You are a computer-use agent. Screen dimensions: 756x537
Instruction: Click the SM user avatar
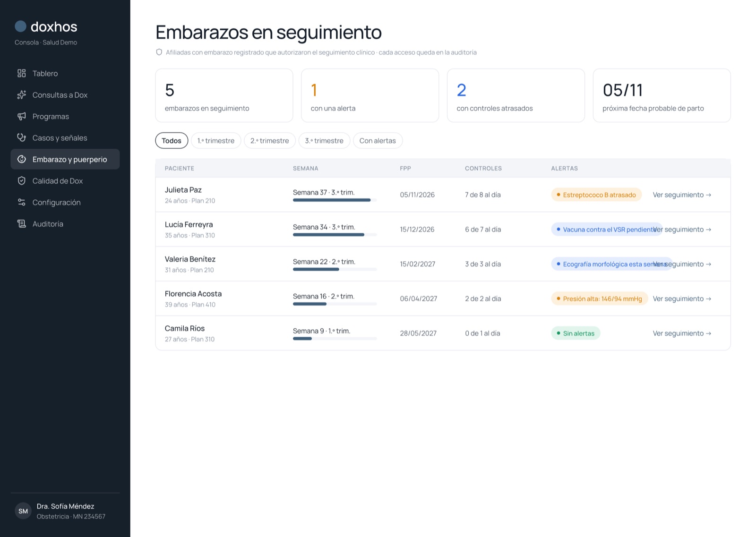(x=23, y=511)
